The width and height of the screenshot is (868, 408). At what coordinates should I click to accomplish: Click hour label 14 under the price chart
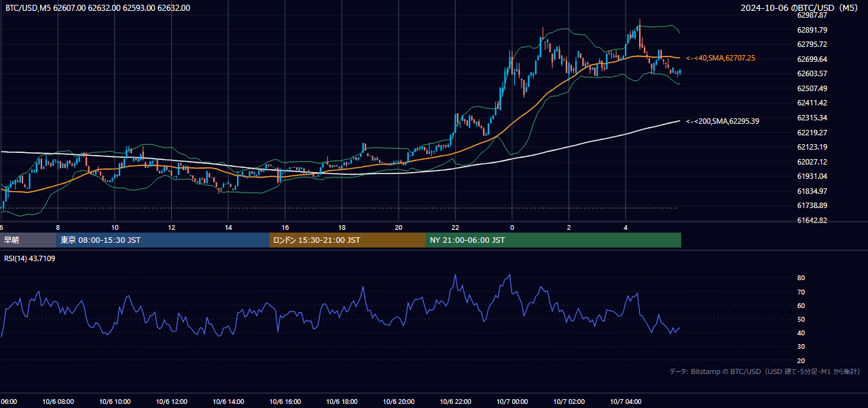point(228,228)
